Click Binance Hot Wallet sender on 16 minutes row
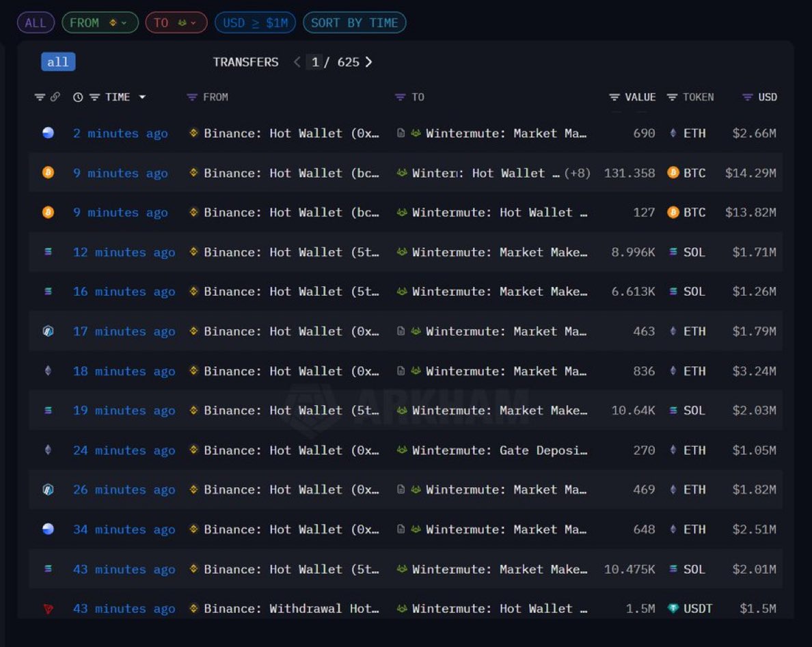812x647 pixels. click(x=292, y=292)
